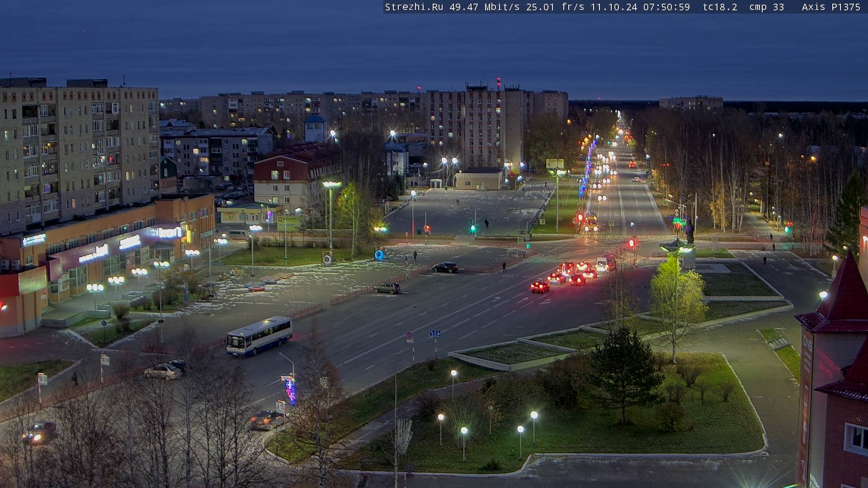Click the 25.01 fr/s frame rate readout
868x488 pixels.
click(555, 7)
